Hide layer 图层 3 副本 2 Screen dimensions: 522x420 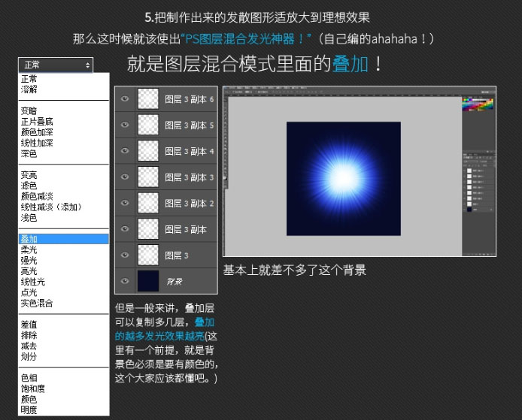(x=125, y=203)
